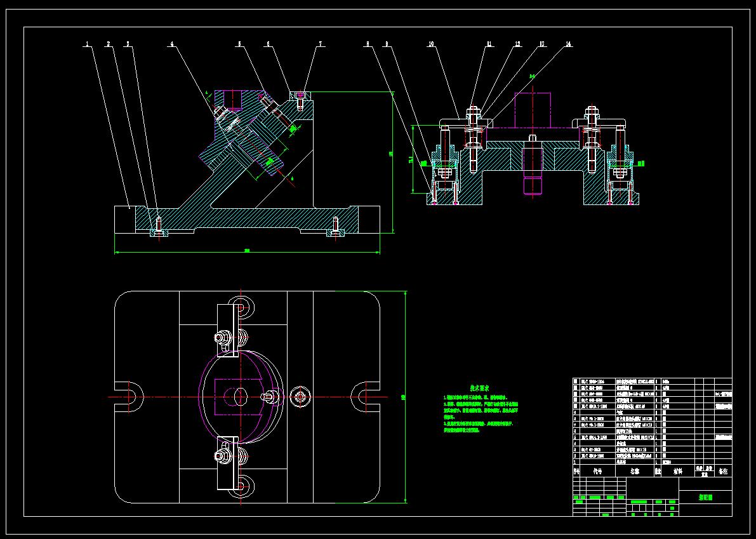
Task: Select part callout number 6
Action: coord(269,44)
